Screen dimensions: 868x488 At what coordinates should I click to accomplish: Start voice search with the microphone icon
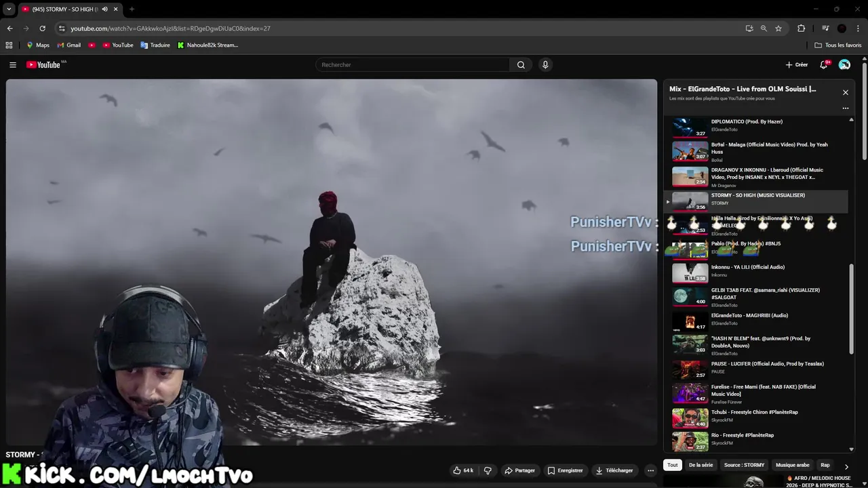tap(545, 64)
